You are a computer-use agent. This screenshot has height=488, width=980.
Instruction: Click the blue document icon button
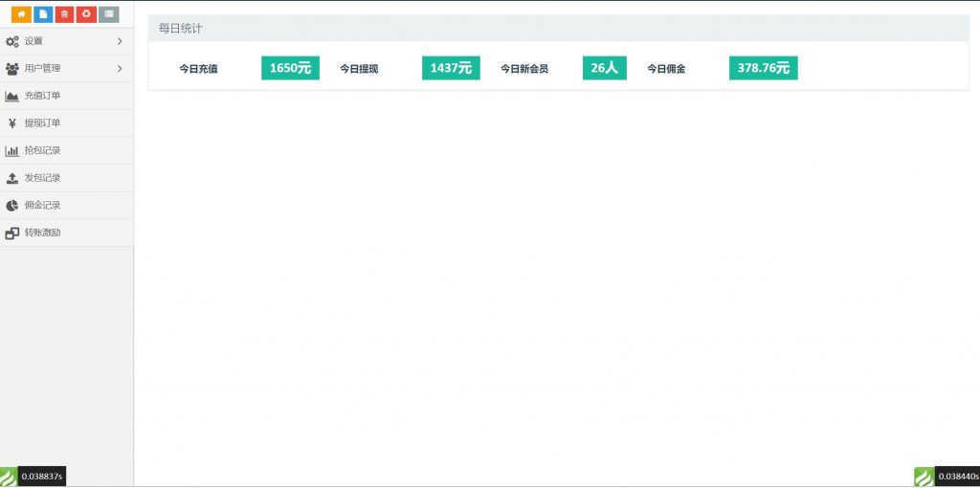click(43, 14)
